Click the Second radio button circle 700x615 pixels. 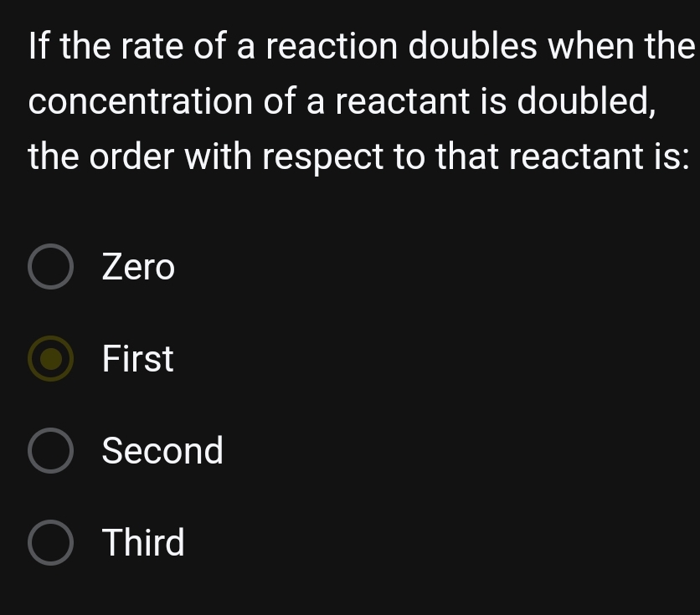click(50, 450)
